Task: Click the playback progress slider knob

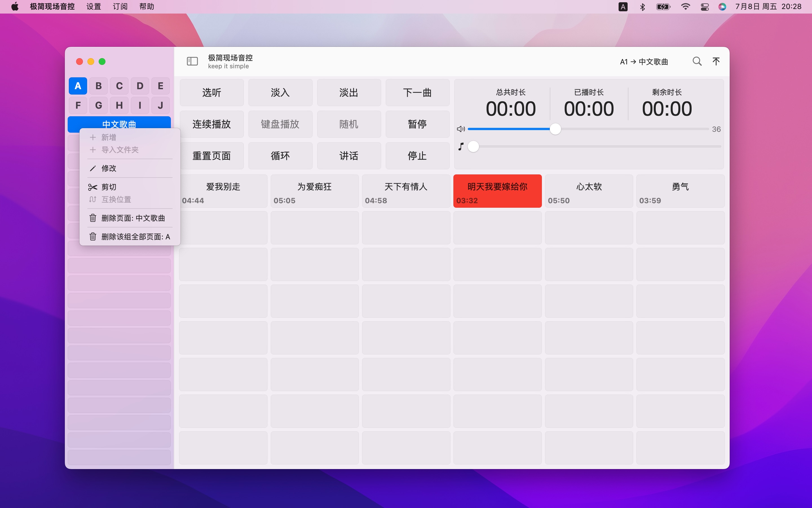Action: pos(473,146)
